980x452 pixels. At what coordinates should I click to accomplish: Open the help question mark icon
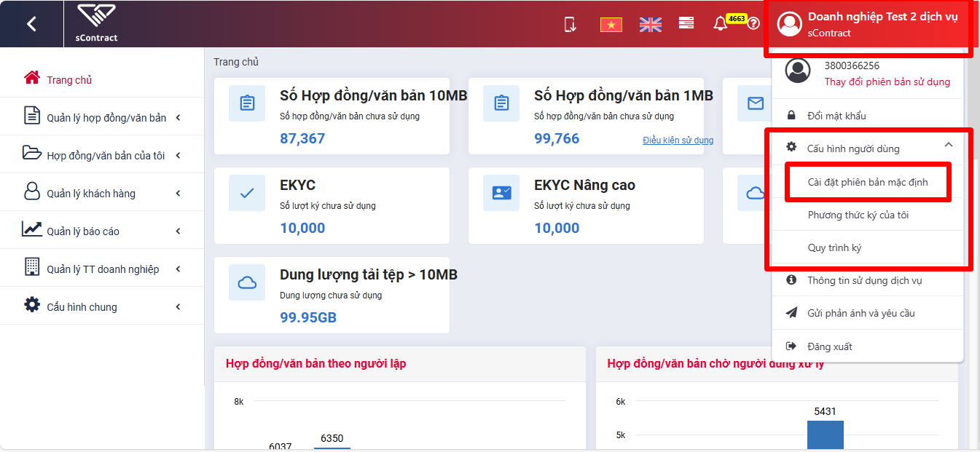753,24
